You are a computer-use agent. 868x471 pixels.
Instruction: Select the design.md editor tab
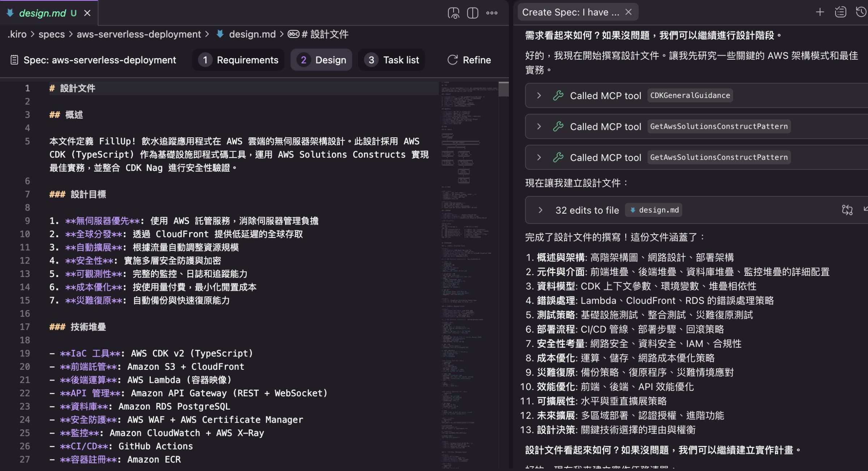(43, 13)
